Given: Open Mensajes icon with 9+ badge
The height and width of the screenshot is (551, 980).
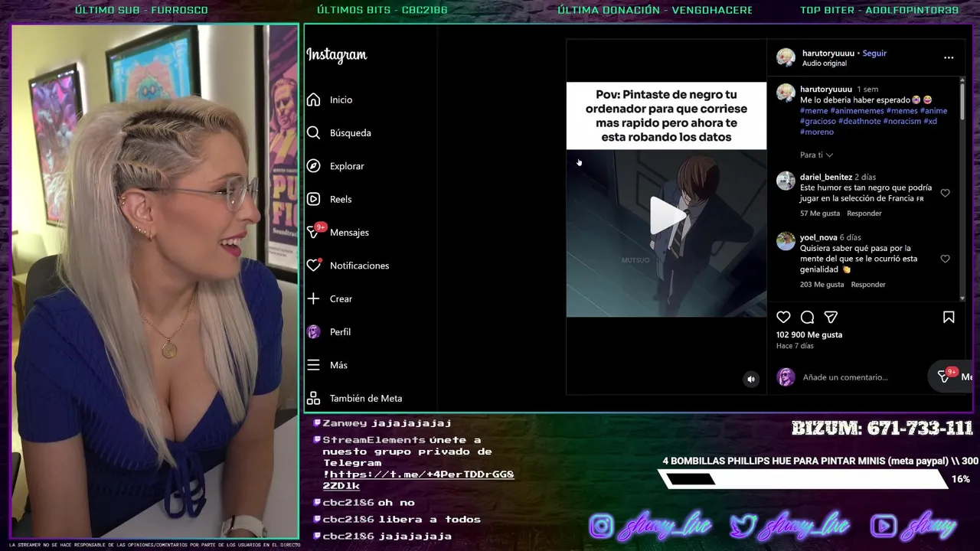Looking at the screenshot, I should tap(315, 231).
